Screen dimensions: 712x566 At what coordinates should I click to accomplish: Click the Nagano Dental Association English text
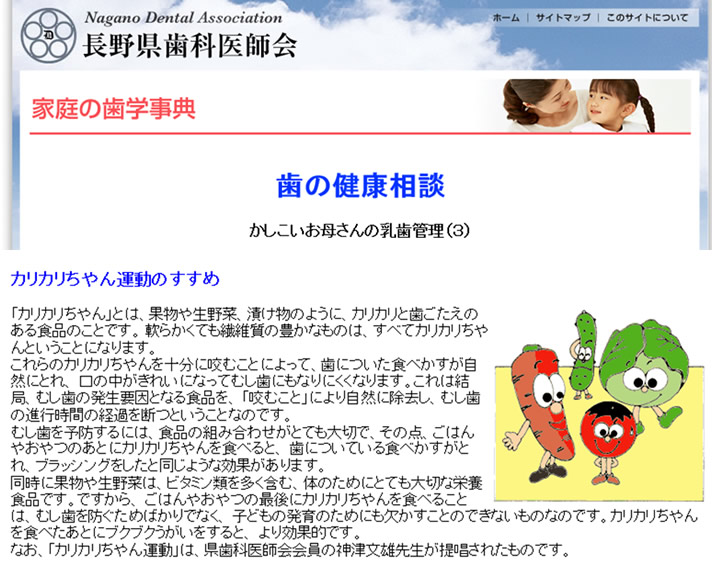(x=183, y=18)
